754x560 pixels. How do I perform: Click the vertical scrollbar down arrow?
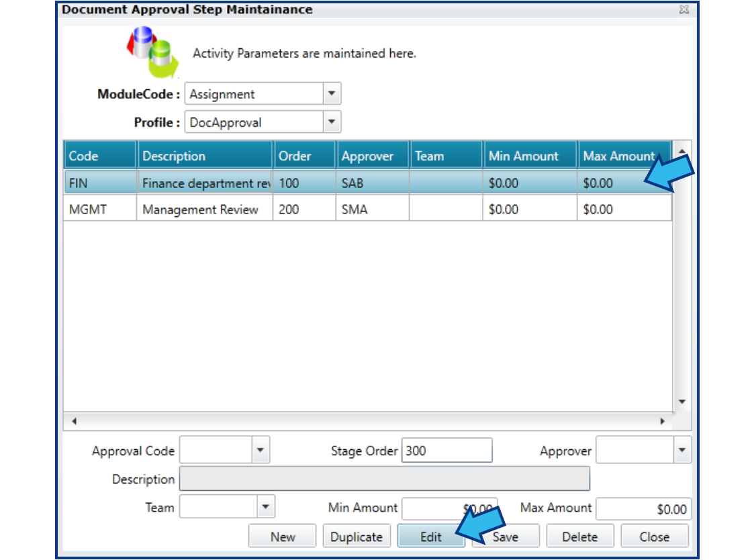point(682,402)
